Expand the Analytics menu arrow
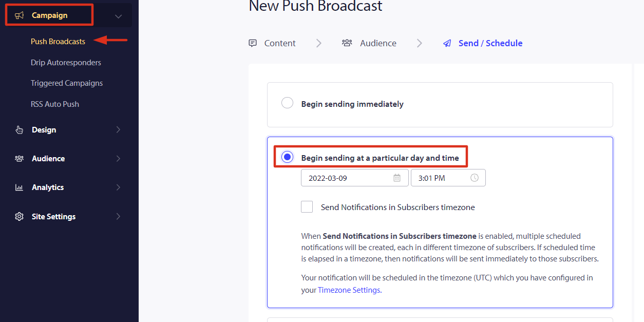This screenshot has width=644, height=322. coord(118,187)
